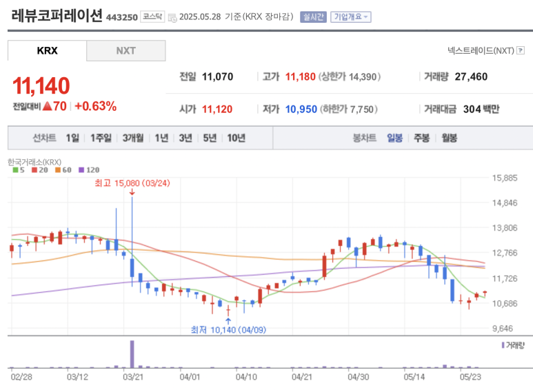Select the 3년 line chart period
The image size is (533, 392).
click(x=185, y=138)
